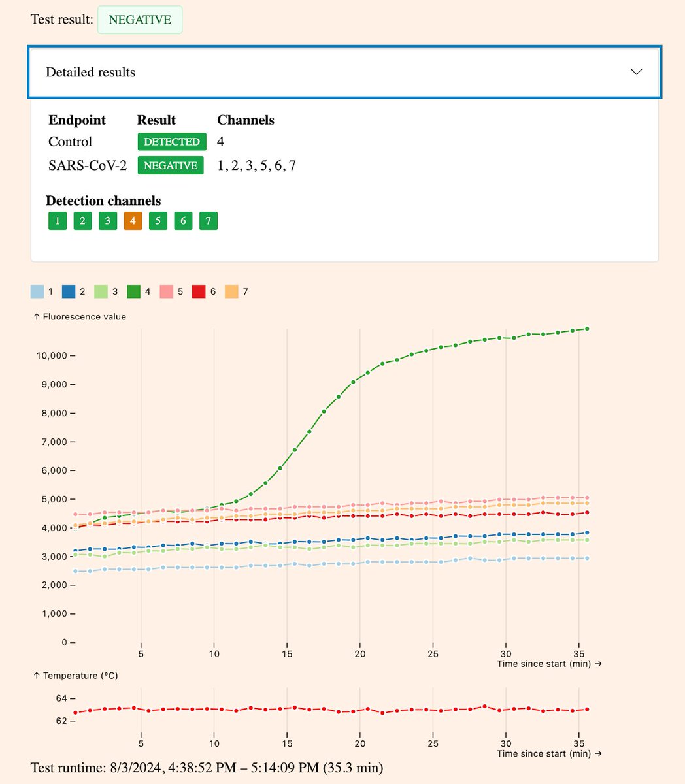Toggle red legend swatch for series 6
The image size is (685, 784).
(199, 291)
